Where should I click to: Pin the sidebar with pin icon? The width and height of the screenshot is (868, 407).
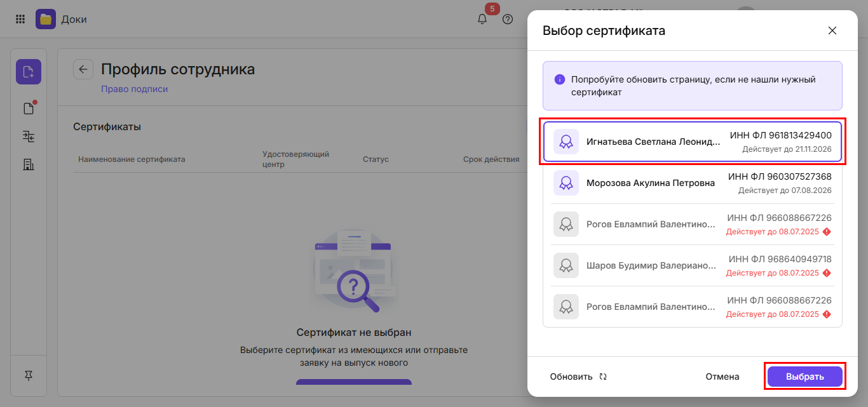[29, 376]
